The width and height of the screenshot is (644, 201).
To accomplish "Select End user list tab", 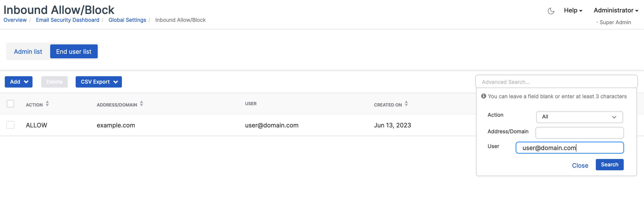I will (x=74, y=52).
